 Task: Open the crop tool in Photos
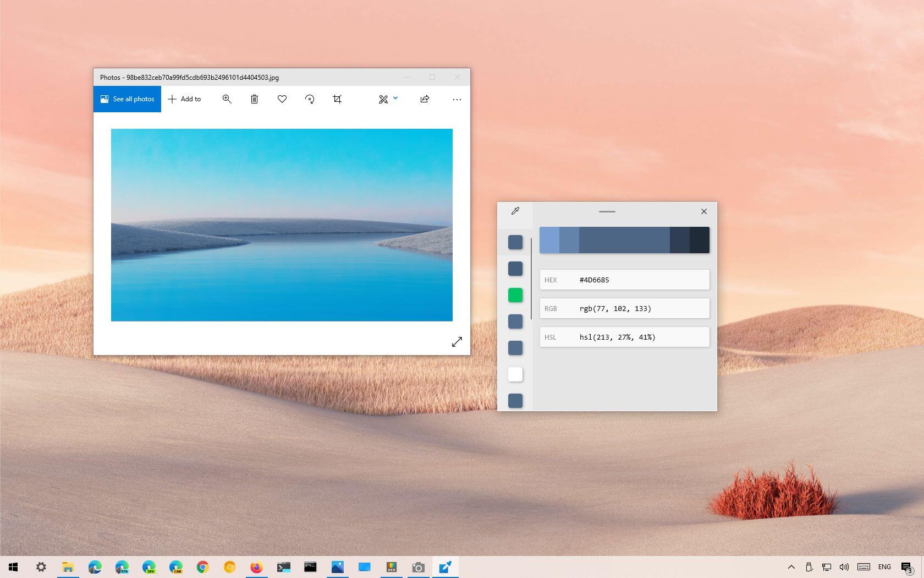[337, 99]
